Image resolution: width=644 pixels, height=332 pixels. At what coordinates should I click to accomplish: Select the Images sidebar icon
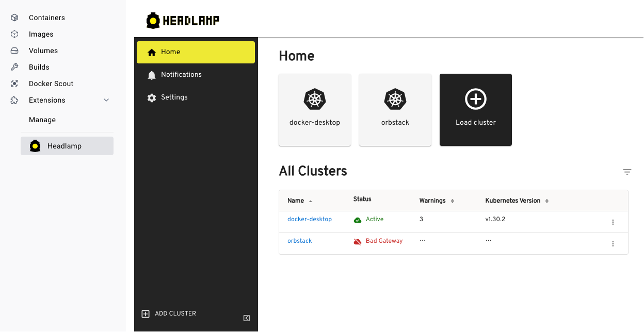(x=14, y=34)
